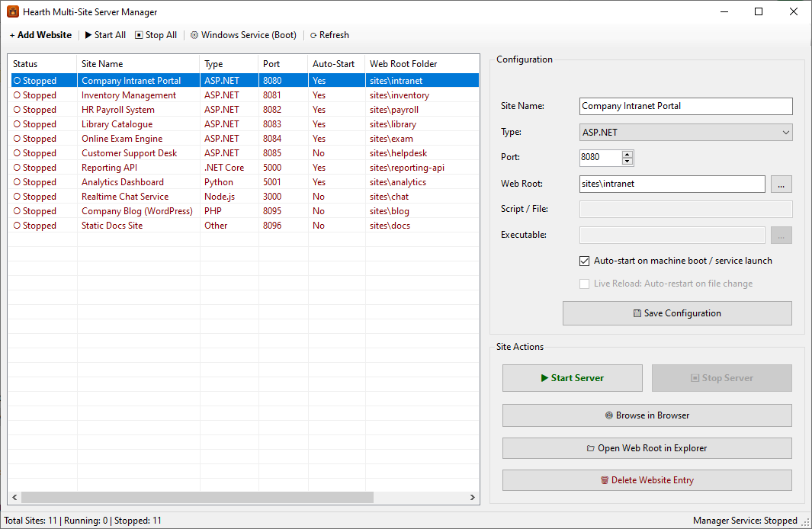Sort by the Type column header
The width and height of the screenshot is (812, 529).
click(x=229, y=64)
